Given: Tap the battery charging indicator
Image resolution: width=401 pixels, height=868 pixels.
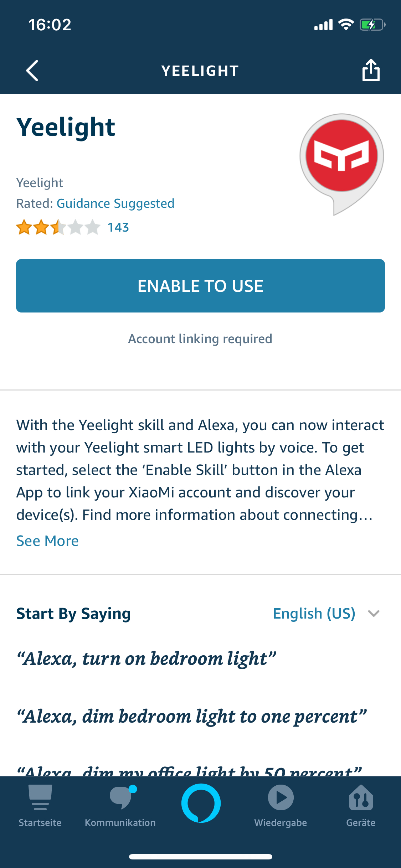Looking at the screenshot, I should (373, 24).
